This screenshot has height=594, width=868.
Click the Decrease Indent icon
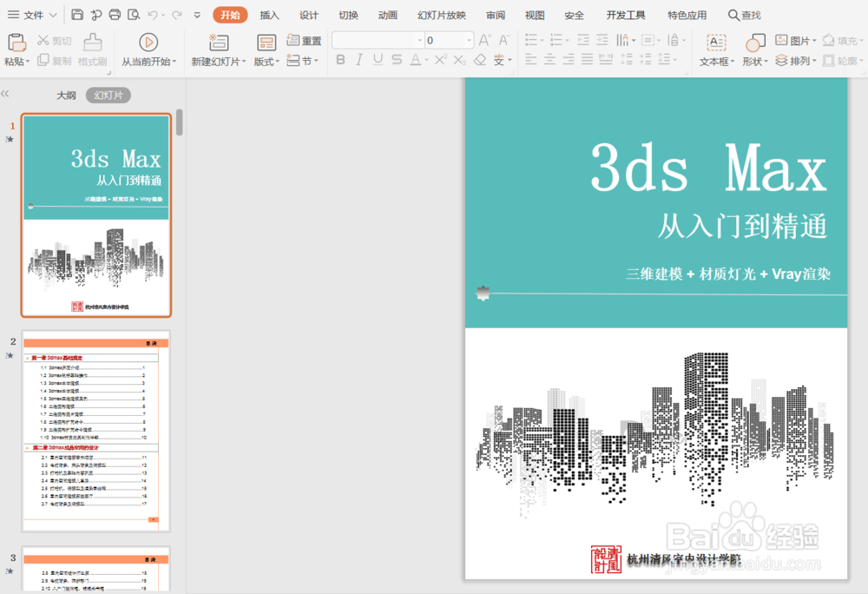click(583, 40)
